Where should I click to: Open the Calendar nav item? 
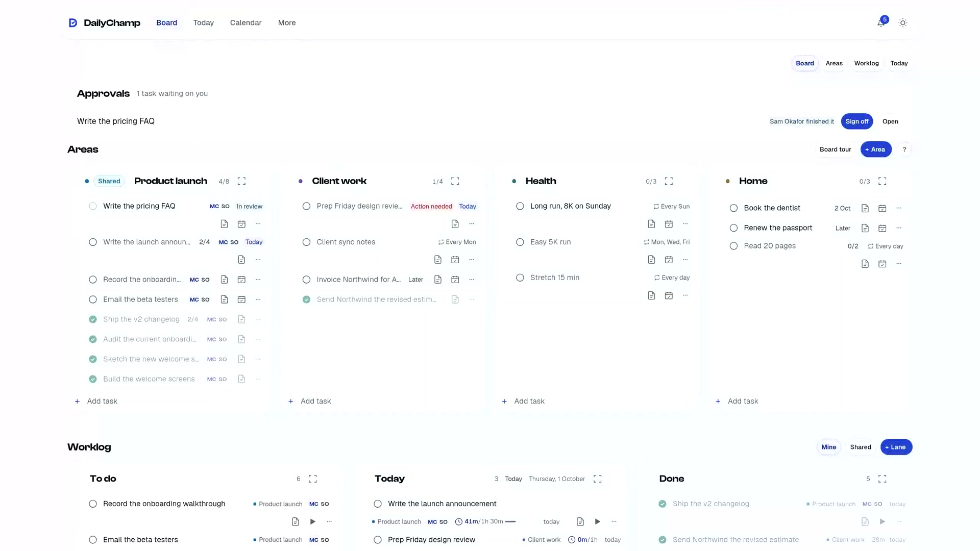(246, 23)
